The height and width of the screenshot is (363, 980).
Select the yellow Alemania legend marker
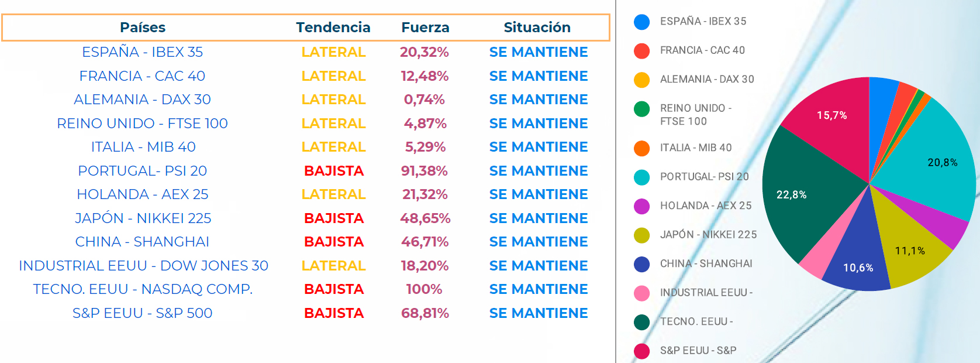[641, 80]
